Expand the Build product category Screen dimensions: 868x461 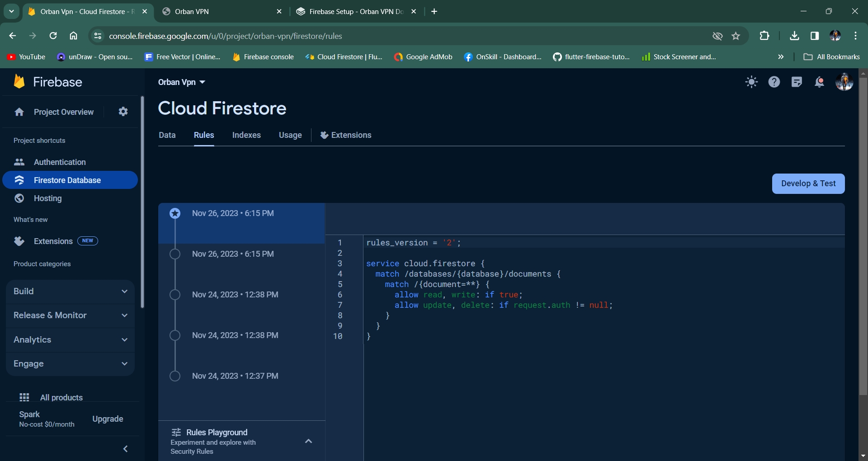point(70,292)
